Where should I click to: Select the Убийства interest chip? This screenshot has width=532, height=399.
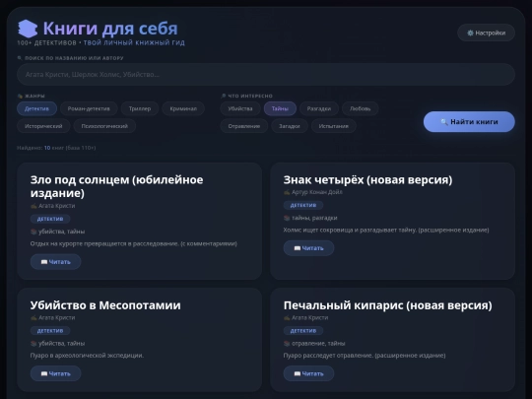pyautogui.click(x=240, y=108)
